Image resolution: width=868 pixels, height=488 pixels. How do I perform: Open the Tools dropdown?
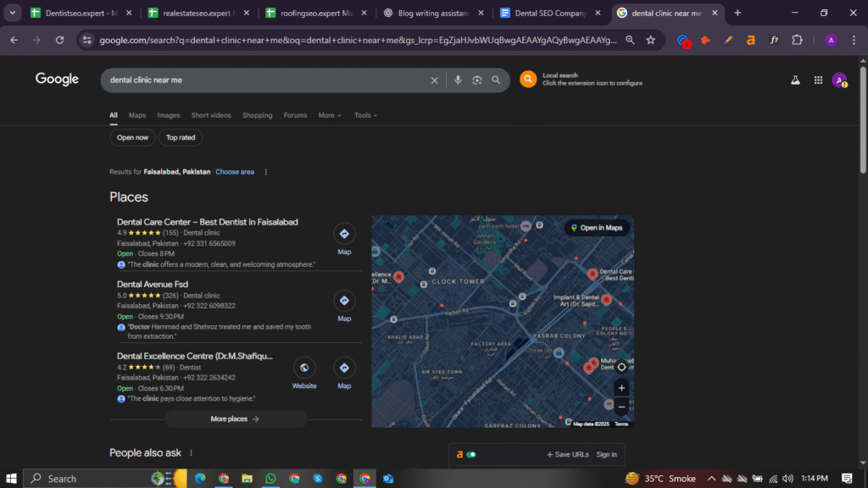click(365, 115)
